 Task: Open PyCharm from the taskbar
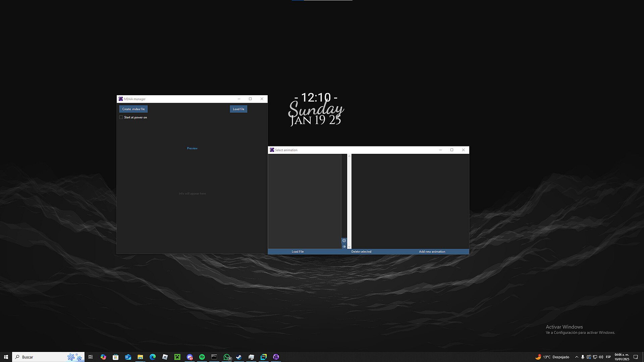264,357
